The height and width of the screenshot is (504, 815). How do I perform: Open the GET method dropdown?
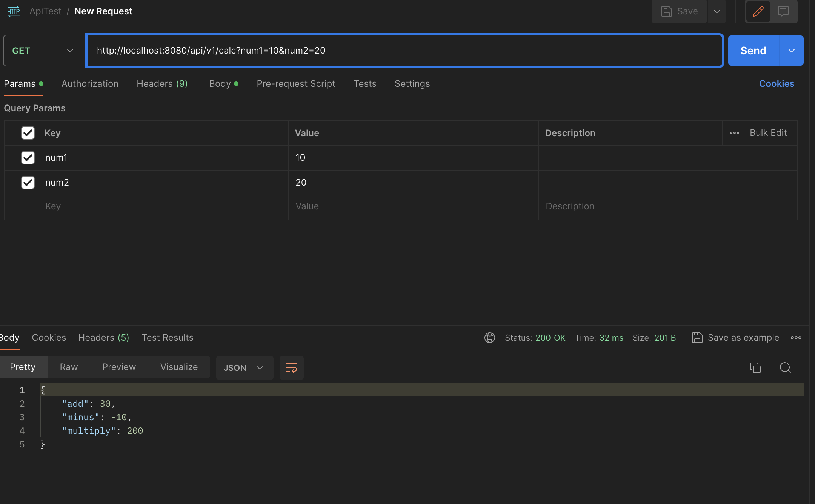pyautogui.click(x=44, y=51)
